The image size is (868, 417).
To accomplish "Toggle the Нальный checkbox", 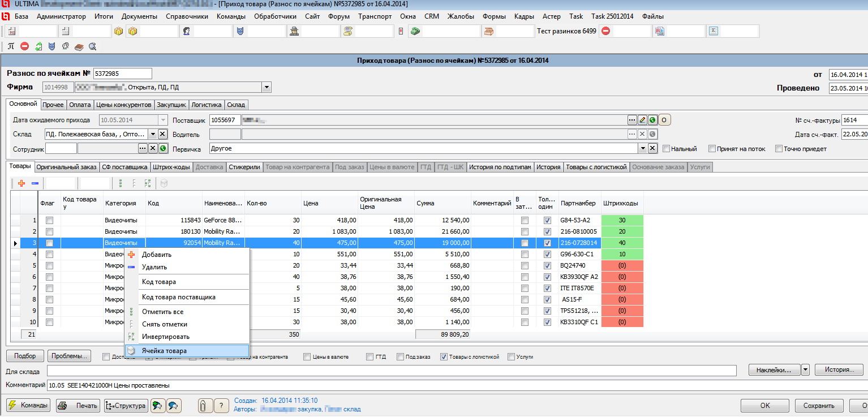I will tap(667, 149).
